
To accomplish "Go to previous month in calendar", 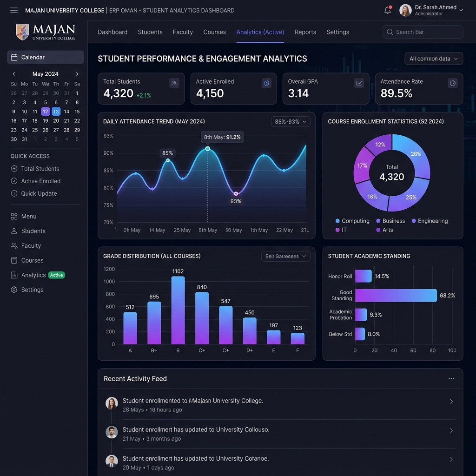I will point(14,74).
